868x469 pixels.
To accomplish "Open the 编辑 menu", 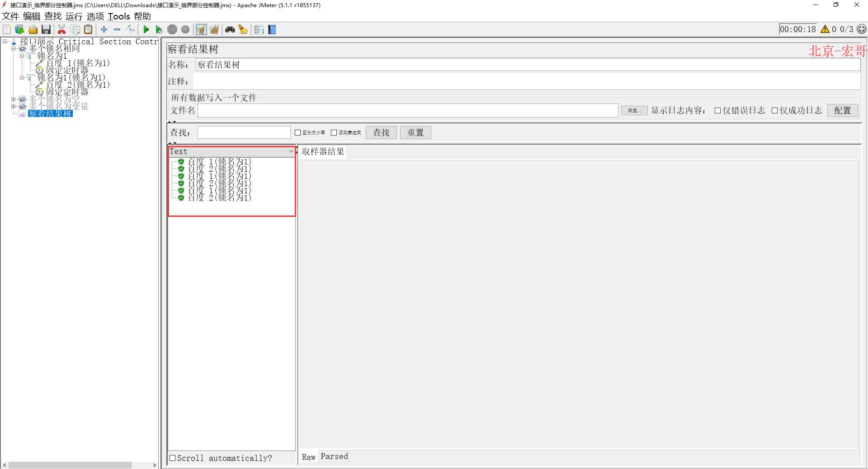I will tap(32, 16).
